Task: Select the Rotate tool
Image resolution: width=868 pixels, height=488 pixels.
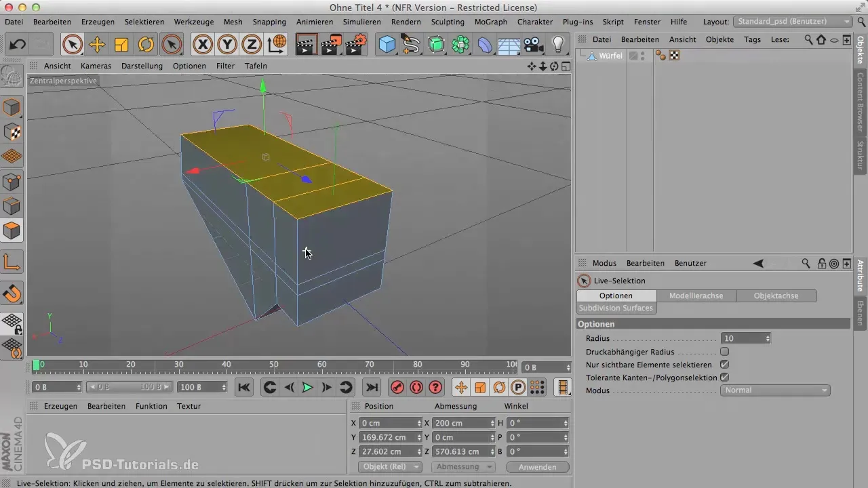Action: [x=146, y=45]
